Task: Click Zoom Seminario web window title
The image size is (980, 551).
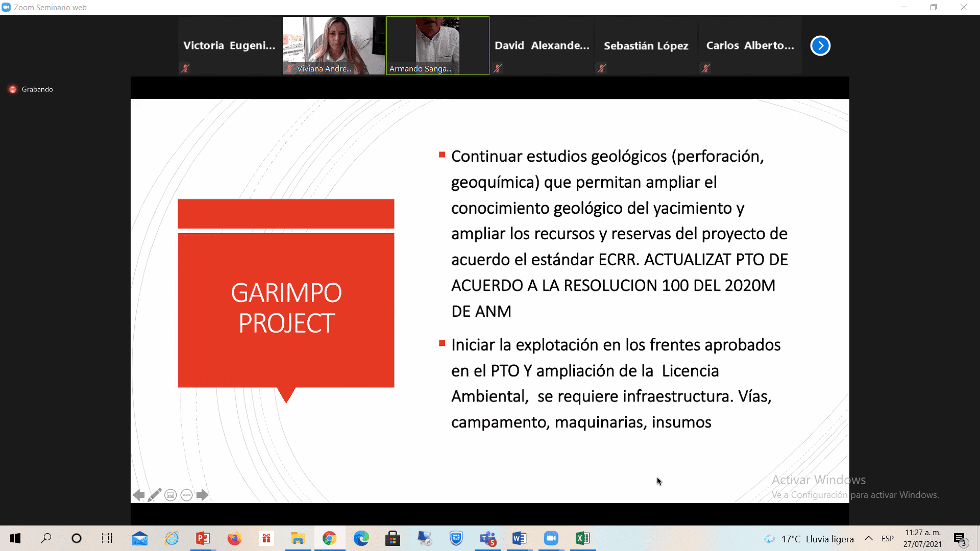Action: click(50, 7)
